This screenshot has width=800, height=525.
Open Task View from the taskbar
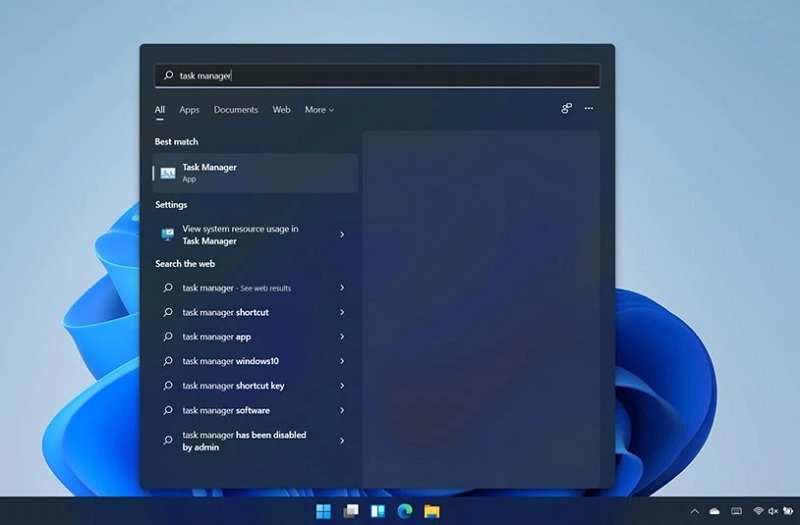(x=351, y=511)
